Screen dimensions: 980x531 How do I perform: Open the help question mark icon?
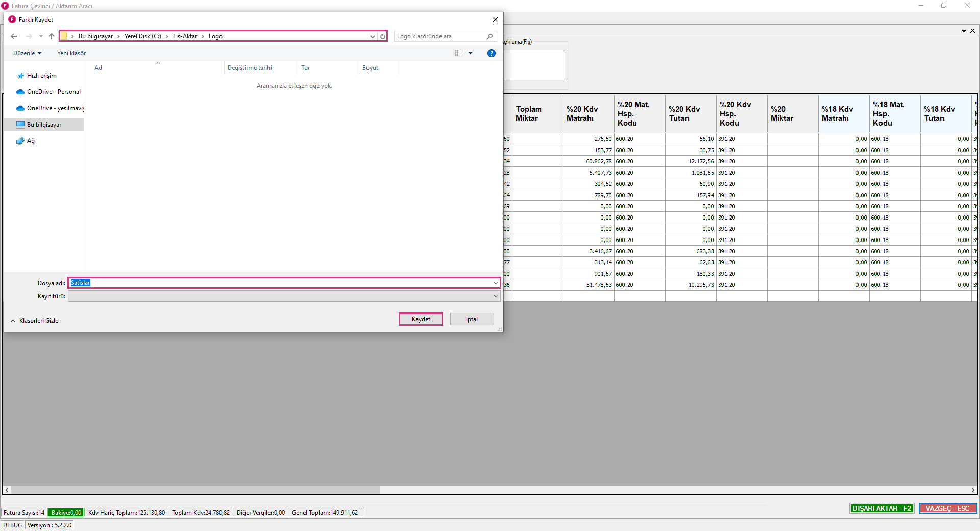coord(491,53)
